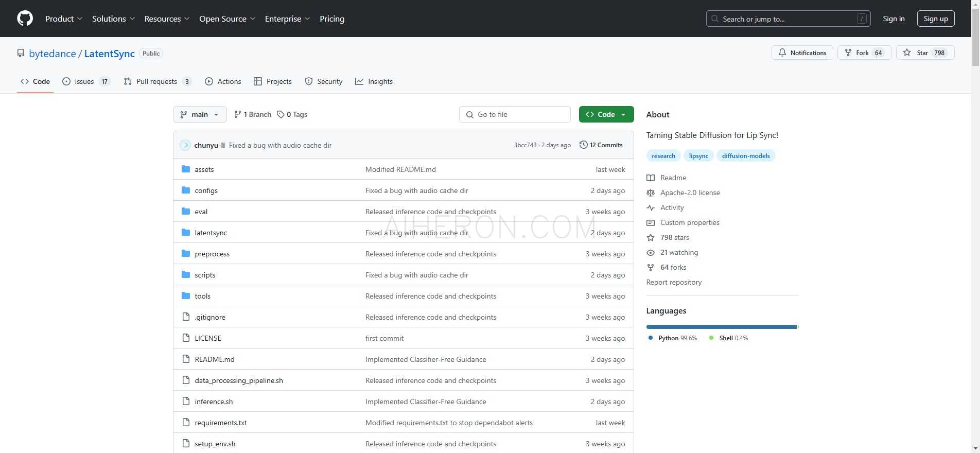Click the Sign up button
980x453 pixels.
point(936,19)
